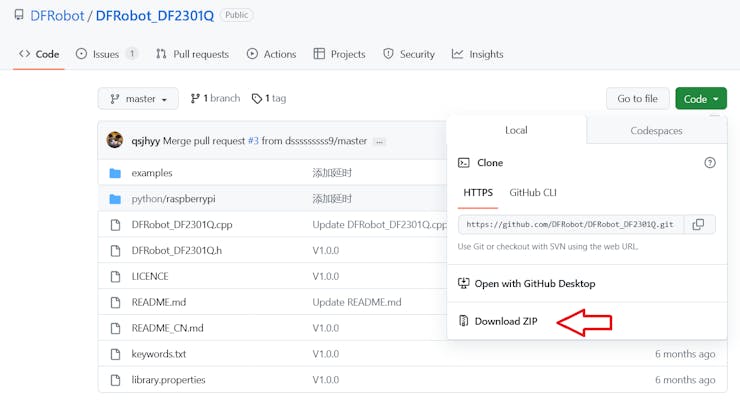Click the clone URL text field
Screen dimensions: 740x403
pyautogui.click(x=570, y=225)
